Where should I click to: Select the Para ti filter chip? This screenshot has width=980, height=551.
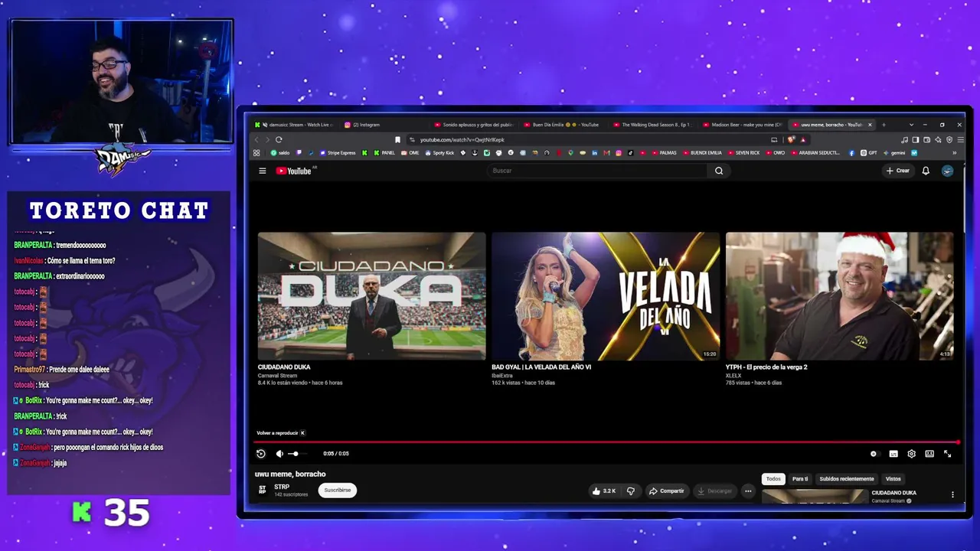coord(800,479)
